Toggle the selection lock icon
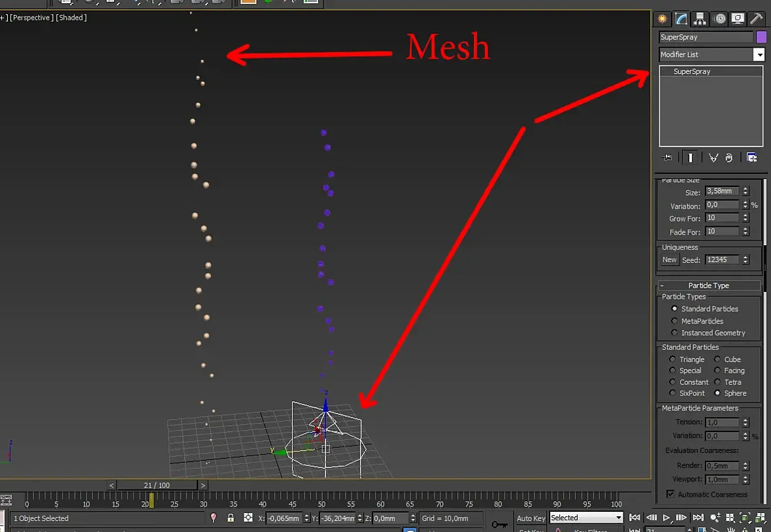The image size is (771, 532). (231, 518)
